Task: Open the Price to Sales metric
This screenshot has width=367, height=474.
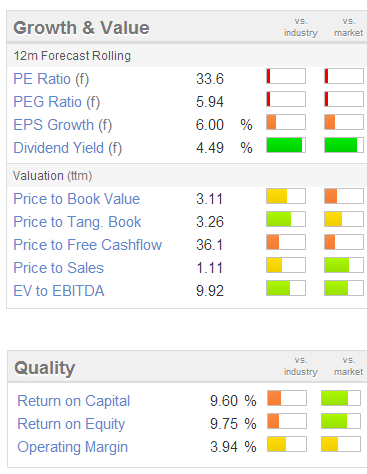Action: click(x=58, y=268)
